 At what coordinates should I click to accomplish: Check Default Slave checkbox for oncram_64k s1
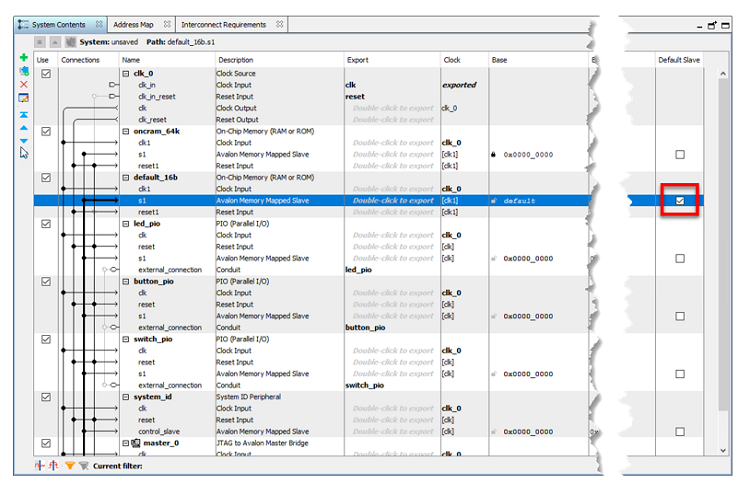(680, 154)
